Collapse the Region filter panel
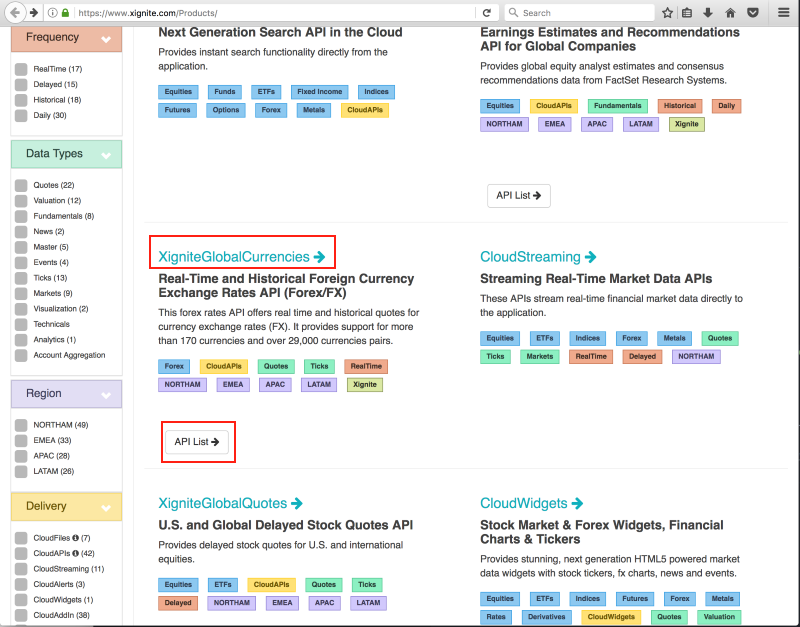 pos(106,395)
